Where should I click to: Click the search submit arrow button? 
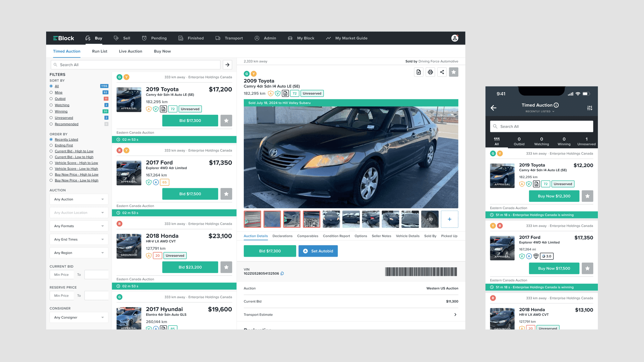tap(227, 65)
